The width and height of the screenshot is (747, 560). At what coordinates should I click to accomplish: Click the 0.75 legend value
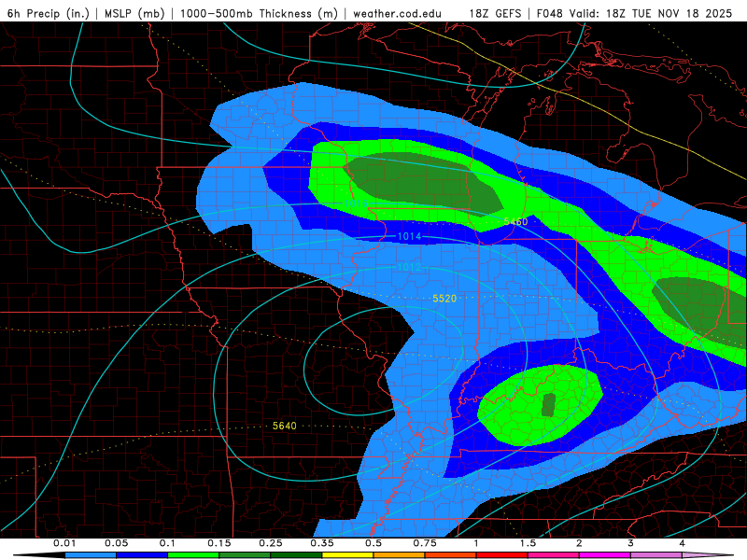pyautogui.click(x=425, y=543)
